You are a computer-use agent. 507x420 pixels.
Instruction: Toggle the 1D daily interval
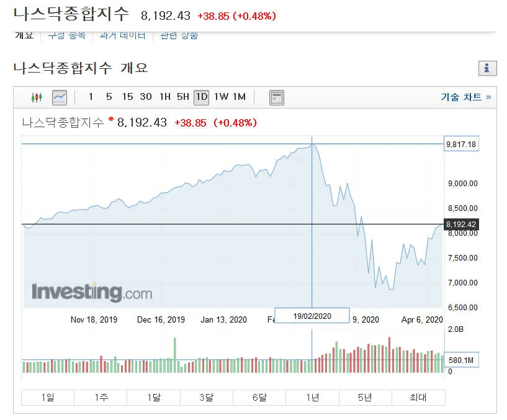[202, 97]
